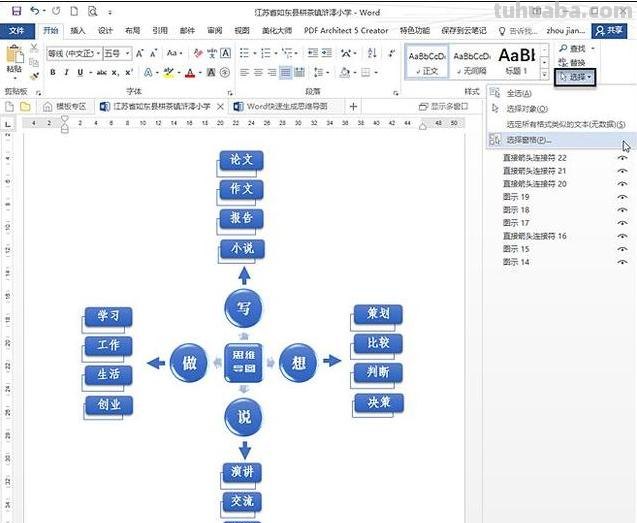Open the PDF Architect 5 Creator tab
The width and height of the screenshot is (637, 523).
[346, 30]
